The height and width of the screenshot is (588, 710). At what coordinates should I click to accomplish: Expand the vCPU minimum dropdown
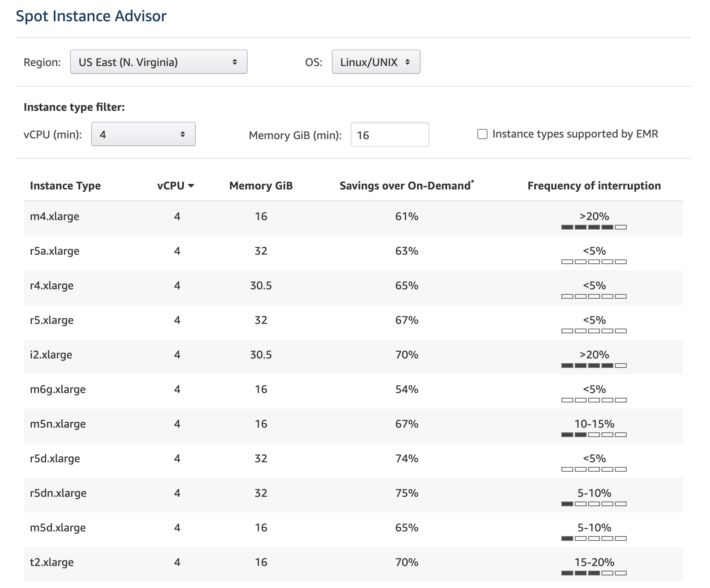(143, 134)
